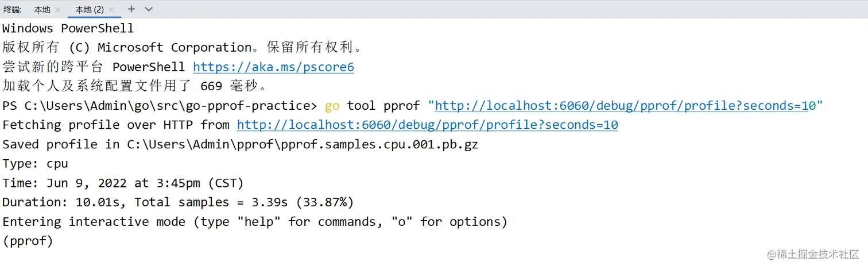Viewport: 868px width, 269px height.
Task: Add a new terminal session with plus icon
Action: [131, 9]
